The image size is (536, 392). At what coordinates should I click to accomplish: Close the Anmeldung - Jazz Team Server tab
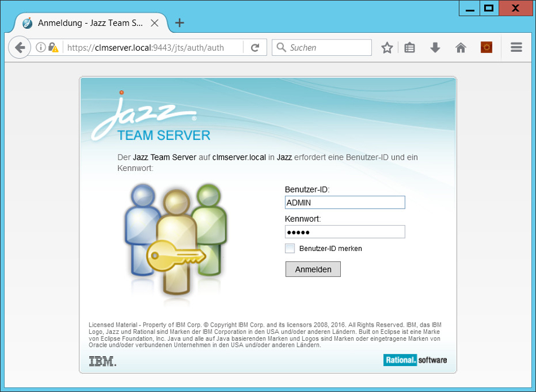coord(155,23)
